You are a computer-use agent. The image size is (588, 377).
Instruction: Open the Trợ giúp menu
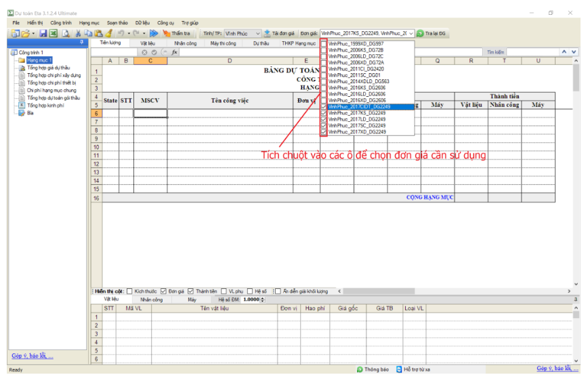(190, 23)
